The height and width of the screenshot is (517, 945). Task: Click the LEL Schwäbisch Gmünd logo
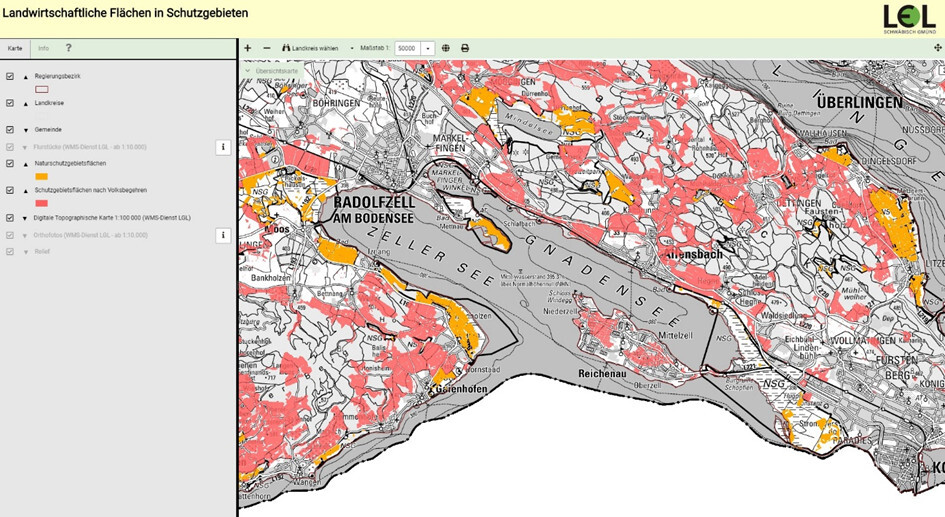[909, 19]
